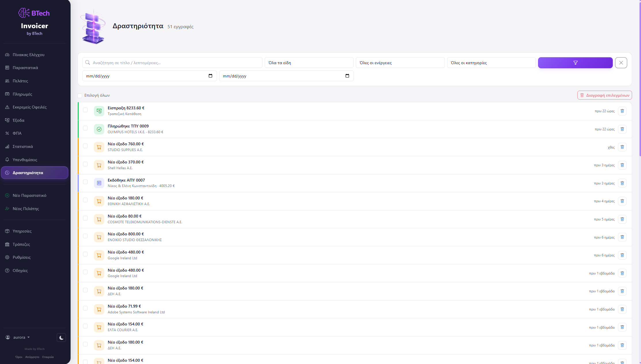The width and height of the screenshot is (641, 364).
Task: Open the Εταιρεία footer link
Action: (x=48, y=357)
